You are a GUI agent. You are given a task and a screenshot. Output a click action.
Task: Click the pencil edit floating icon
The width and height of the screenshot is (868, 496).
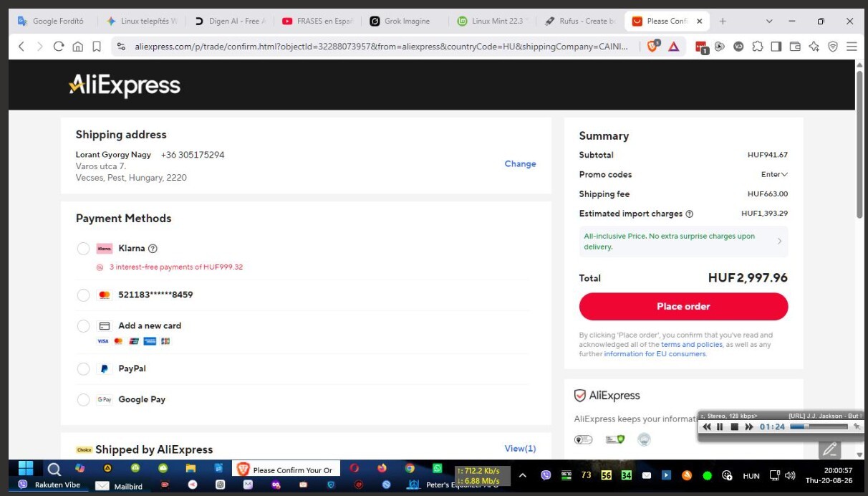point(830,449)
